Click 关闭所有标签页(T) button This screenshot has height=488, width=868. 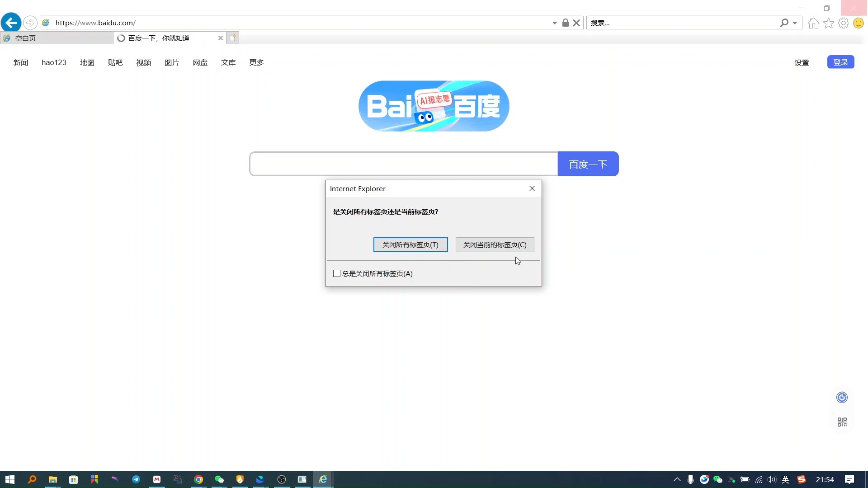click(x=410, y=244)
